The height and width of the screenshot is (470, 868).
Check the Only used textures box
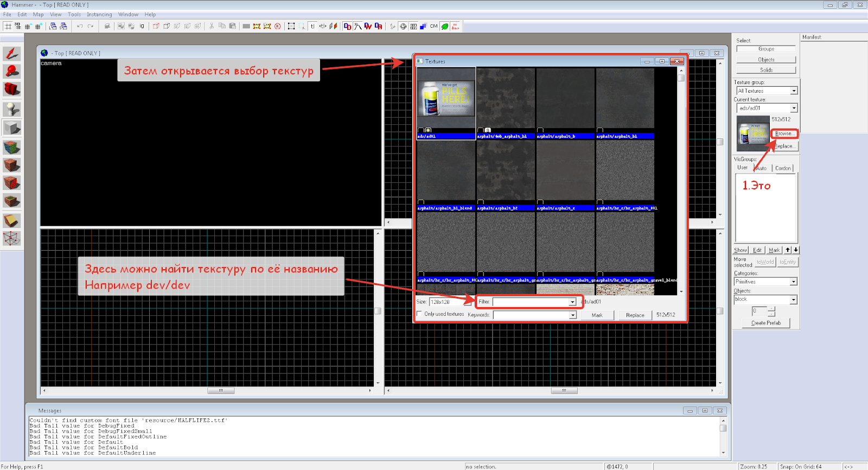pyautogui.click(x=419, y=314)
